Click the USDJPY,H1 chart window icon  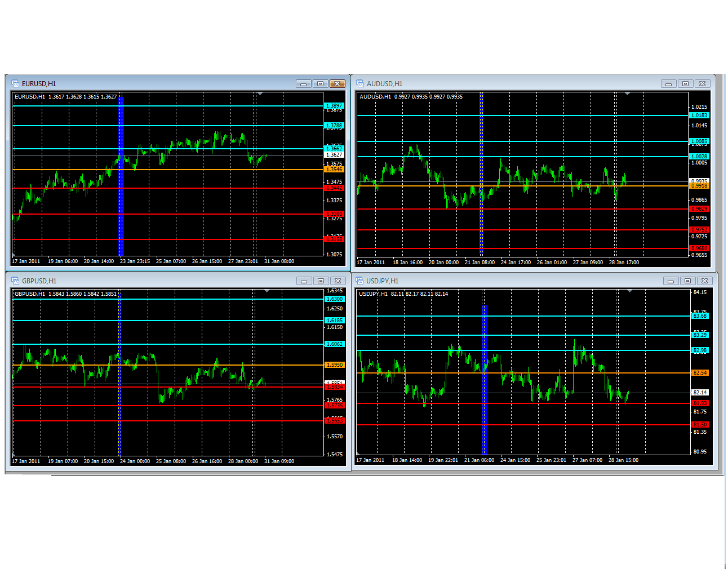(x=359, y=281)
